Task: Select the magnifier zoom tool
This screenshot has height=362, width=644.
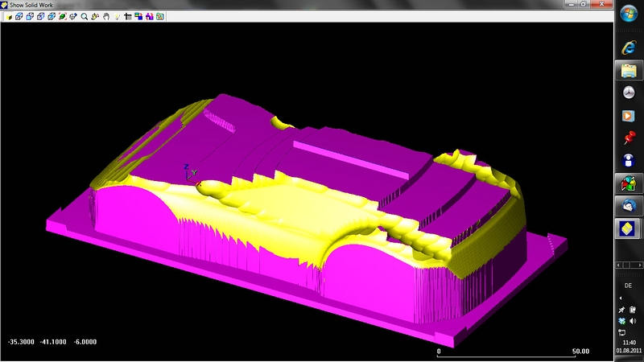Action: click(x=84, y=17)
